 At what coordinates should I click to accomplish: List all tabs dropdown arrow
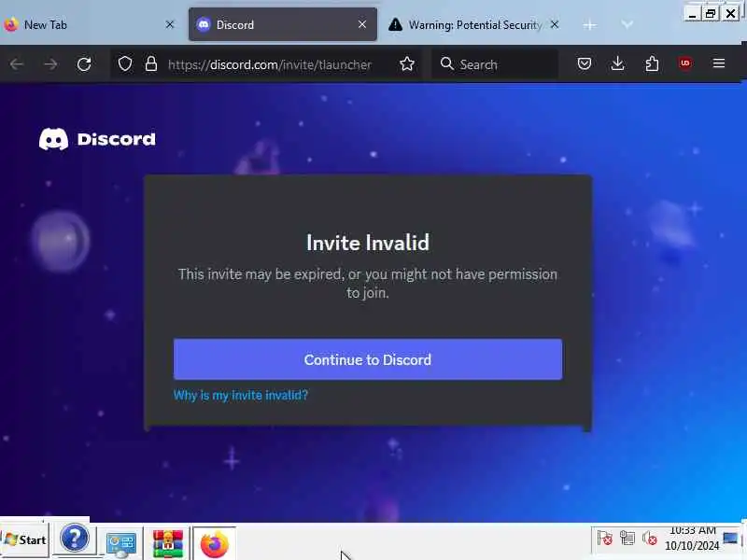coord(627,24)
